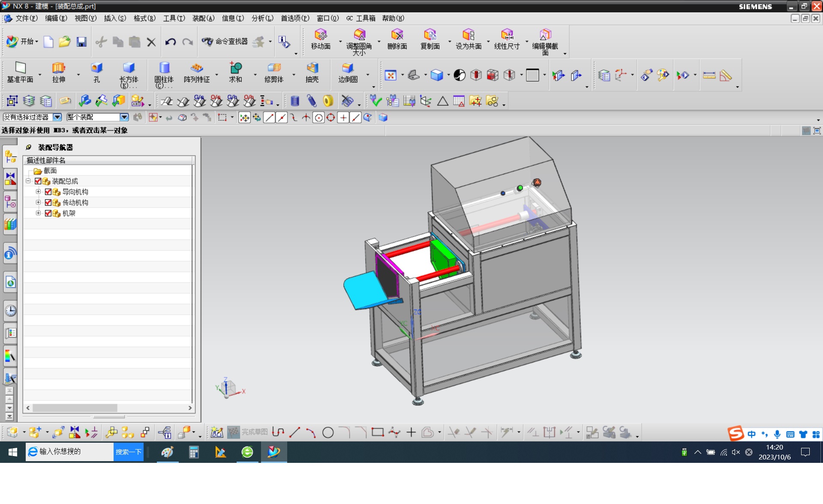
Task: Select the 孔 (Hole) feature icon
Action: pyautogui.click(x=96, y=69)
